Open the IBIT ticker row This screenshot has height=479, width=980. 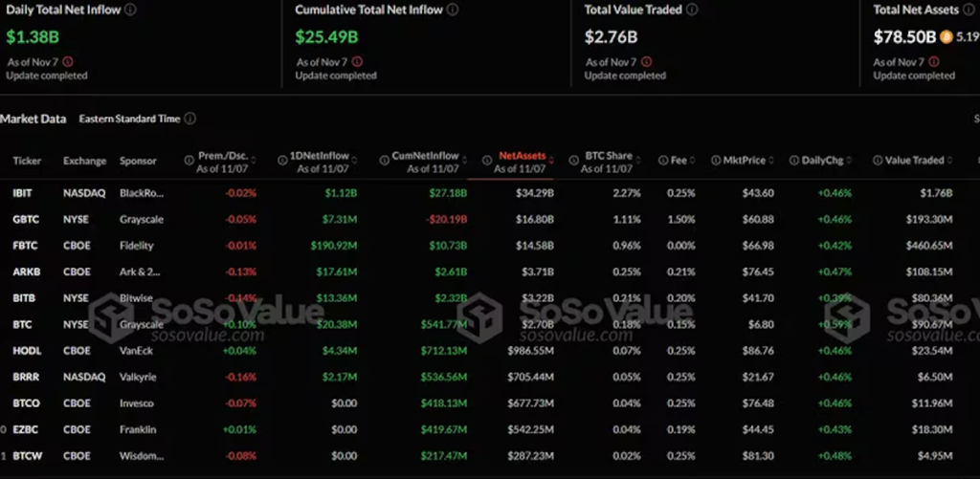point(490,193)
